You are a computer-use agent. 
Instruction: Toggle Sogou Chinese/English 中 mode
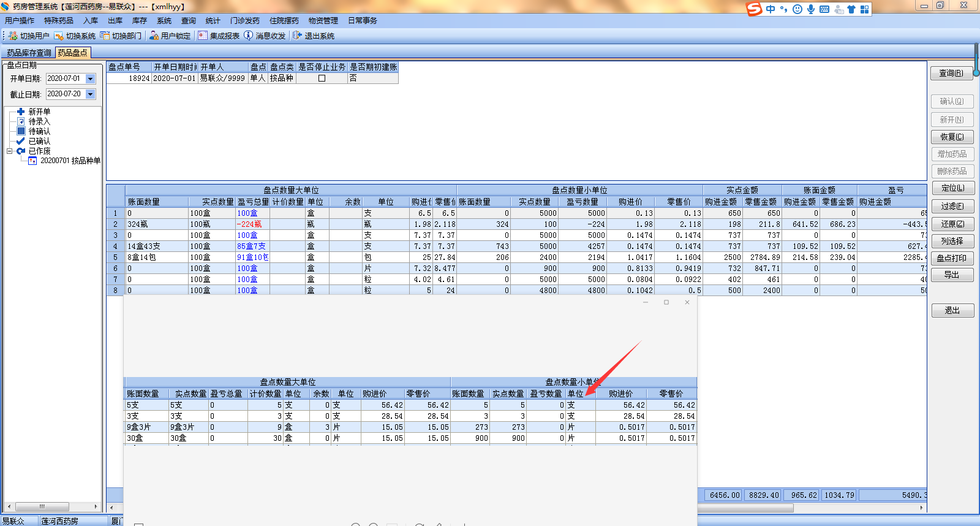pos(771,9)
